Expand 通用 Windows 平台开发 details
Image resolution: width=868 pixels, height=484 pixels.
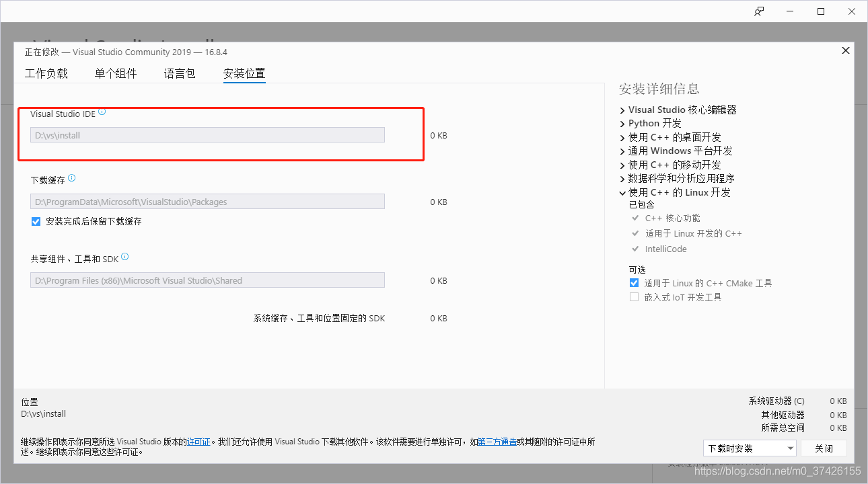[622, 151]
